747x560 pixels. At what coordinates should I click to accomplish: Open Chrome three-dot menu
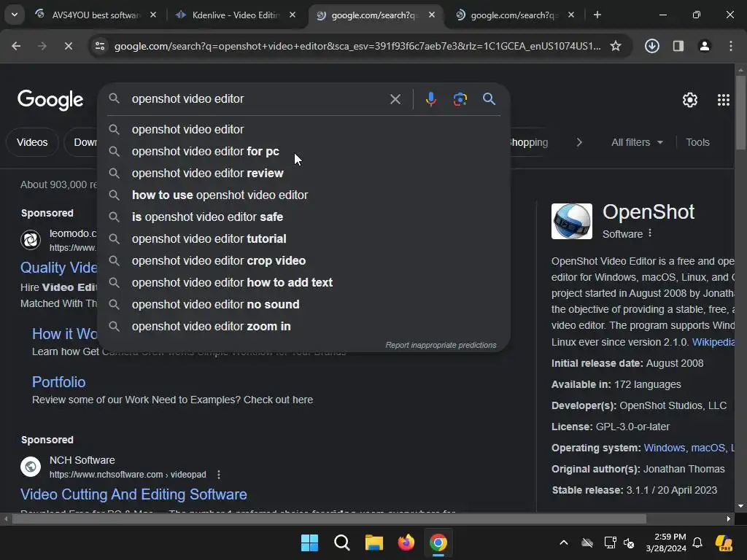click(x=731, y=46)
